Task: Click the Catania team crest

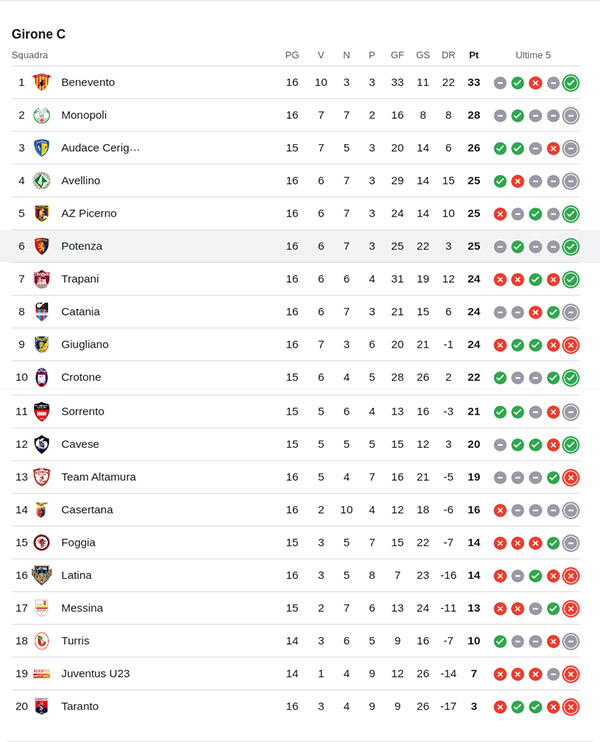Action: [42, 312]
